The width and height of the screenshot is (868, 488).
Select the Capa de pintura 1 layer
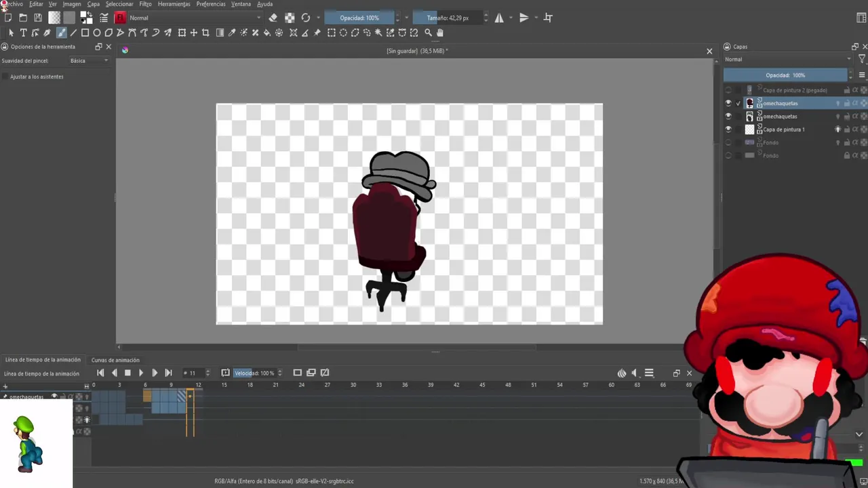click(784, 129)
